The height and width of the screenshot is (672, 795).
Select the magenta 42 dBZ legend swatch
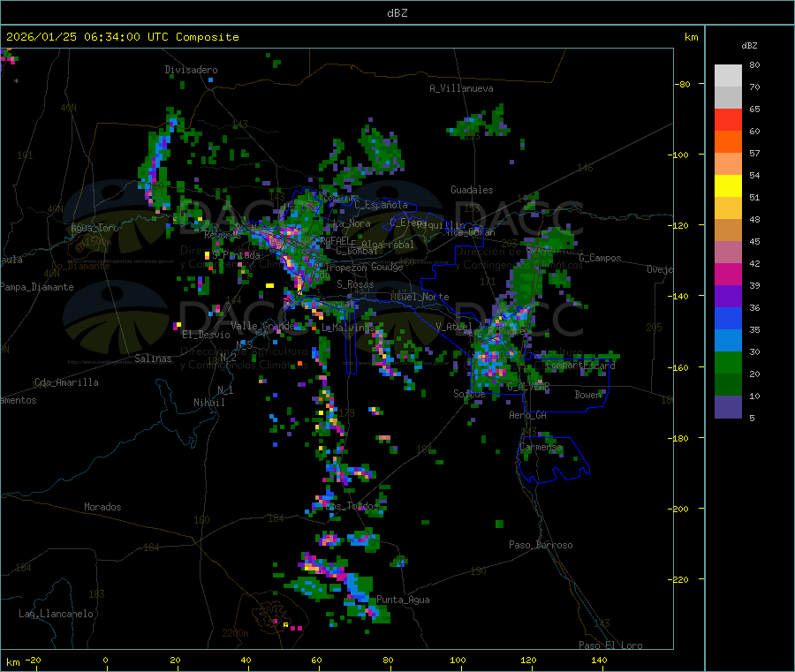(728, 274)
